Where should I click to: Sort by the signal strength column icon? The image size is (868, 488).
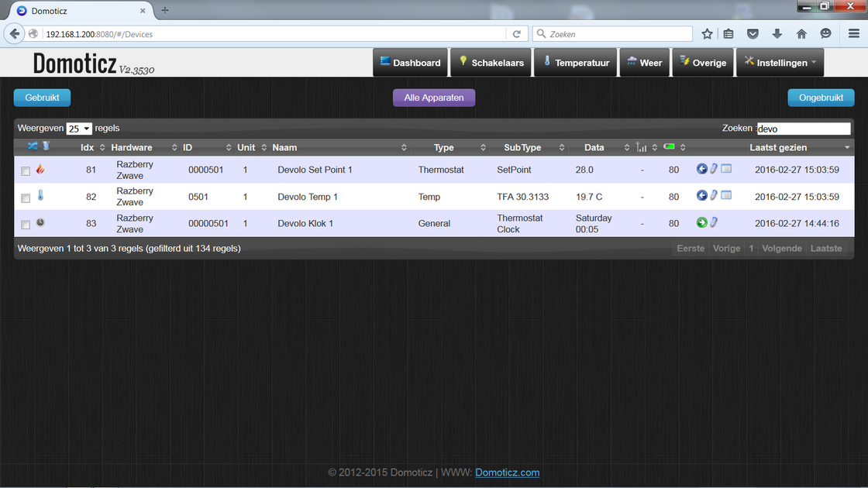(x=642, y=147)
